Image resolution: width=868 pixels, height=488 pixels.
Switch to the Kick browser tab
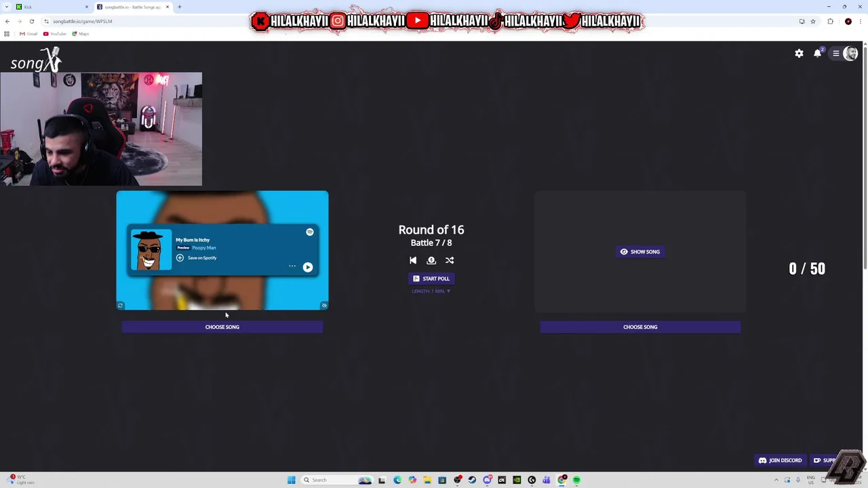pyautogui.click(x=51, y=7)
